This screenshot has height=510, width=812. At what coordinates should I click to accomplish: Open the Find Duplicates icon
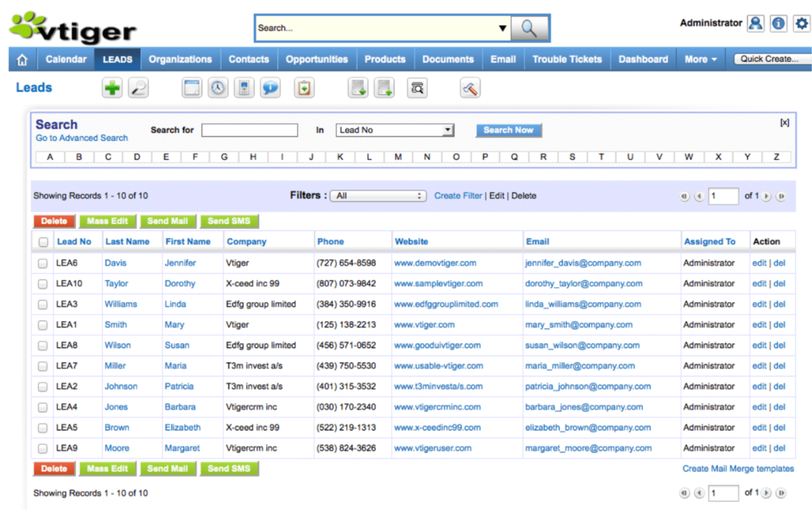pos(417,88)
